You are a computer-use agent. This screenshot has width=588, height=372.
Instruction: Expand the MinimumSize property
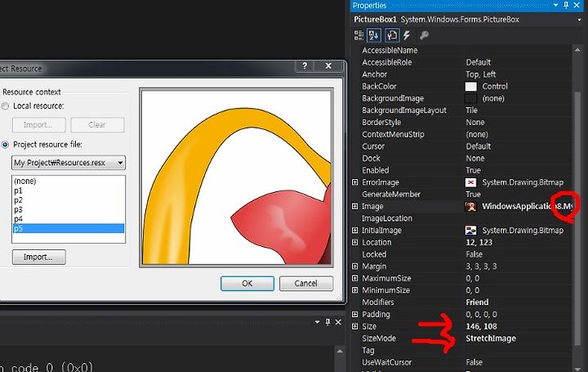click(x=354, y=290)
